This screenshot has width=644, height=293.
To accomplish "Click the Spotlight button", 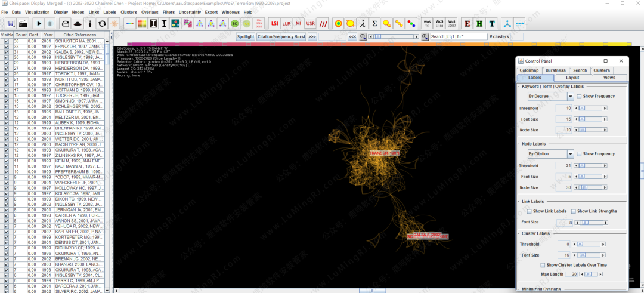I will (245, 36).
